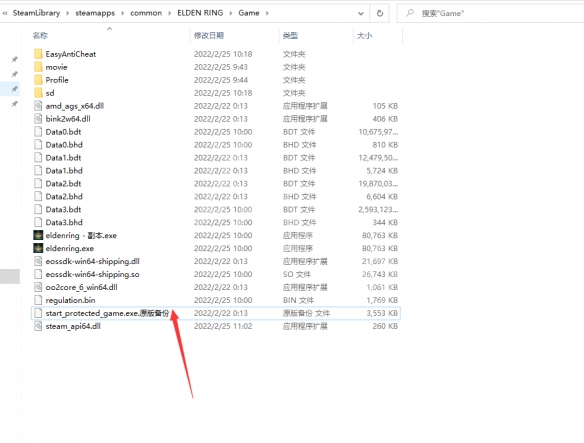
Task: Click the refresh button beside address bar
Action: pyautogui.click(x=380, y=13)
